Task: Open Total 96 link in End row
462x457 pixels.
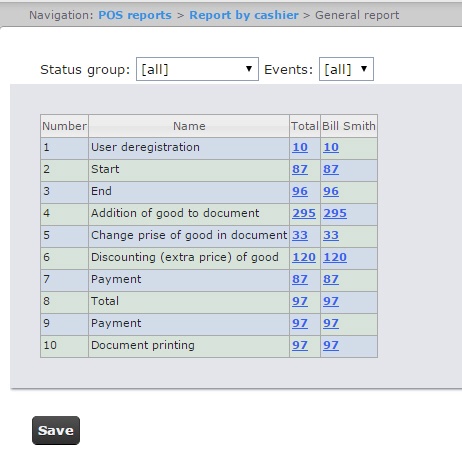Action: 300,191
